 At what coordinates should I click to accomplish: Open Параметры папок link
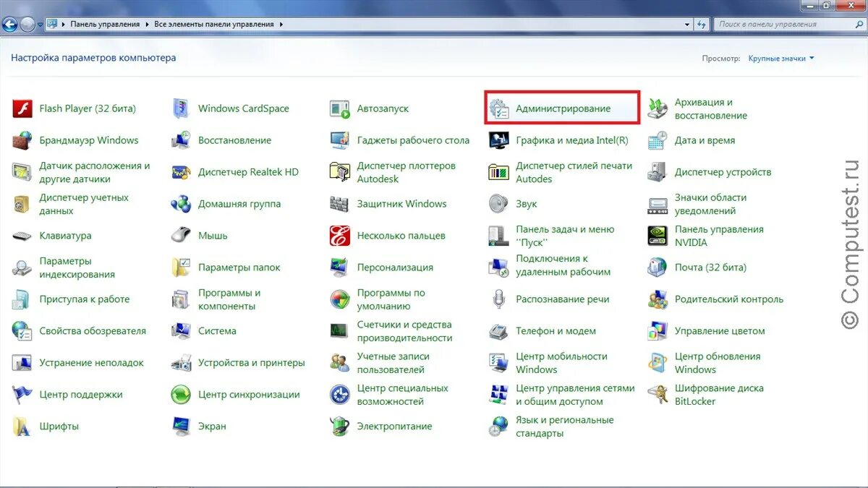click(239, 267)
